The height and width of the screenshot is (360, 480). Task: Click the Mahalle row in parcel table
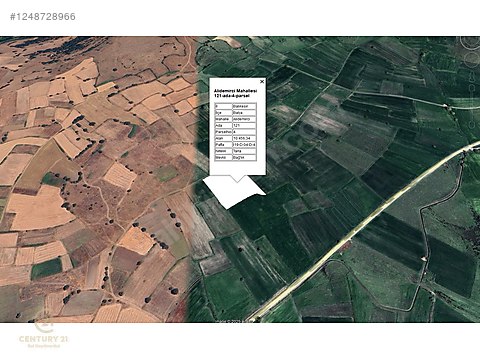click(x=235, y=119)
